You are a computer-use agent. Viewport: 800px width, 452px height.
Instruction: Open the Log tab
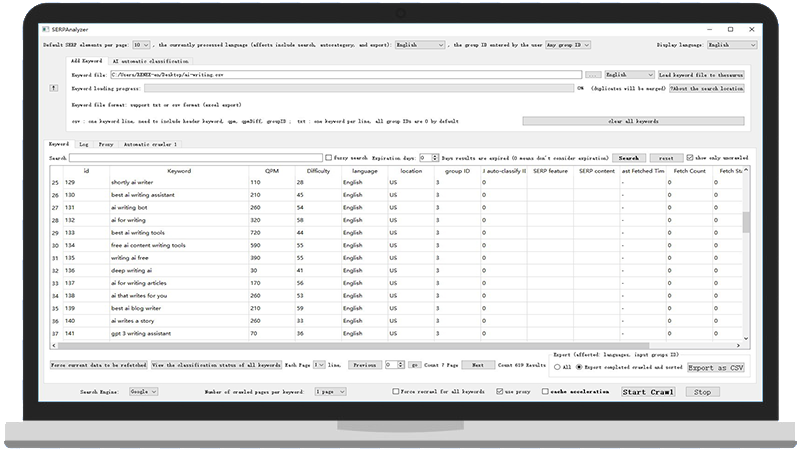click(84, 144)
